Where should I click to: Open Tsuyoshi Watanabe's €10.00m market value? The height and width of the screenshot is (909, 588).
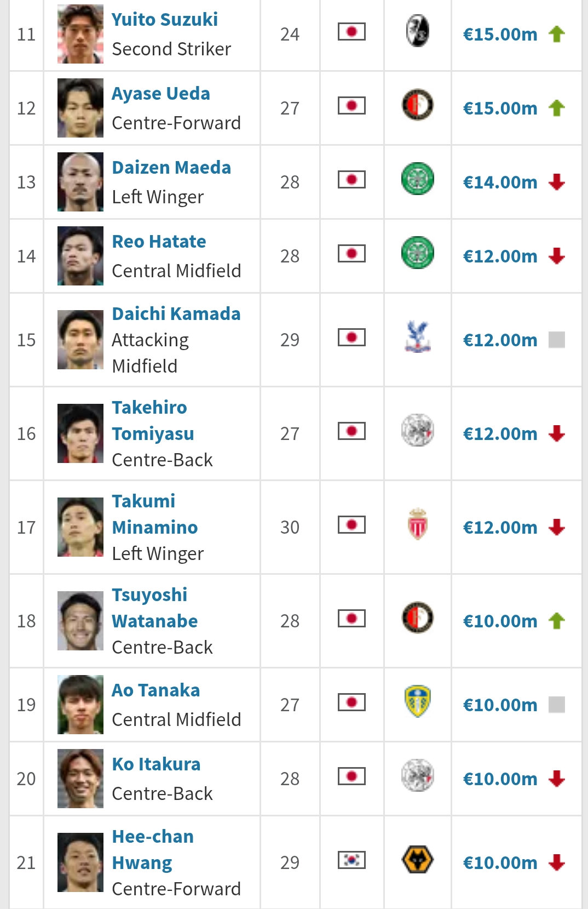[500, 621]
